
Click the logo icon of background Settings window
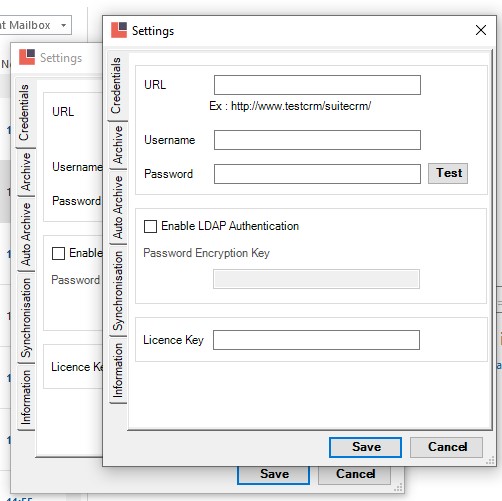(27, 57)
